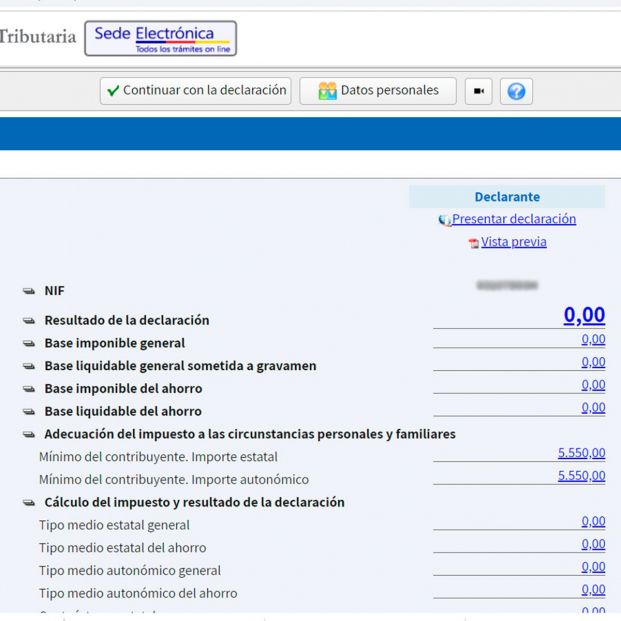Click Presentar declaración link

513,219
